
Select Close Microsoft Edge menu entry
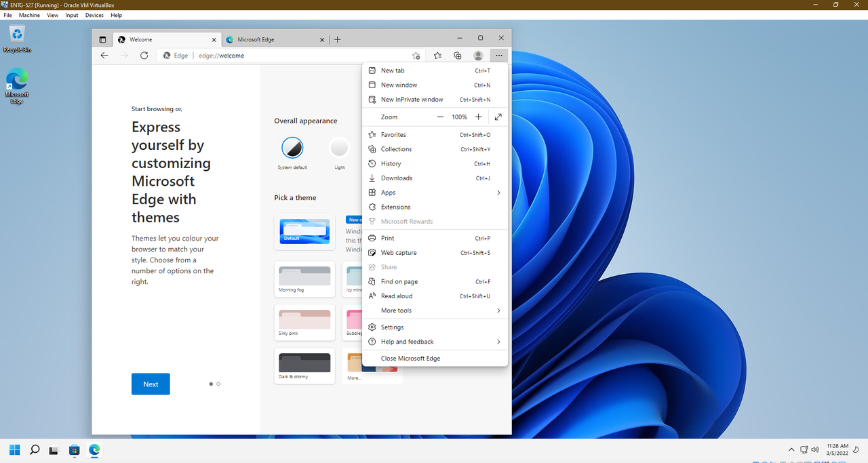point(435,359)
